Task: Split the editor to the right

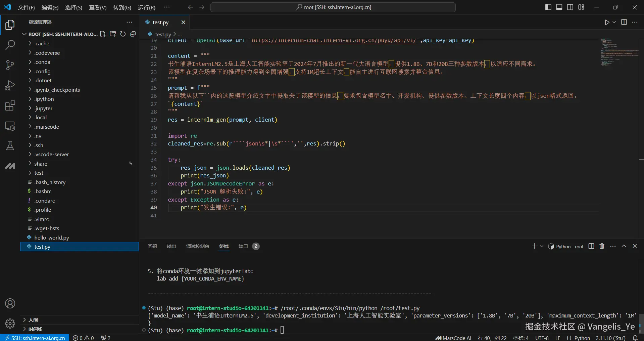Action: point(624,22)
